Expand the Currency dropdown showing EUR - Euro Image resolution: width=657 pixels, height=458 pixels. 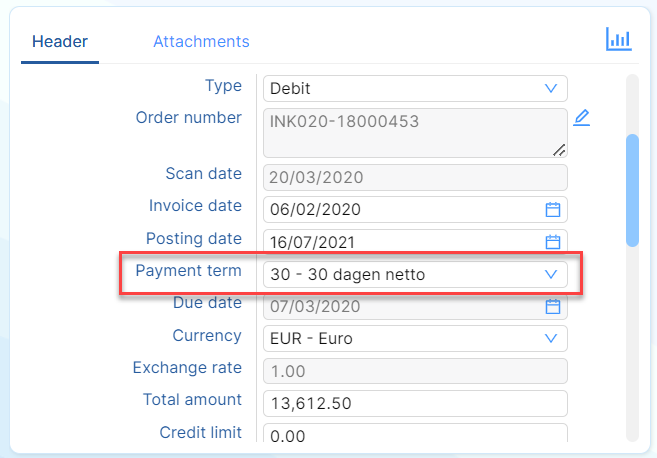(415, 339)
